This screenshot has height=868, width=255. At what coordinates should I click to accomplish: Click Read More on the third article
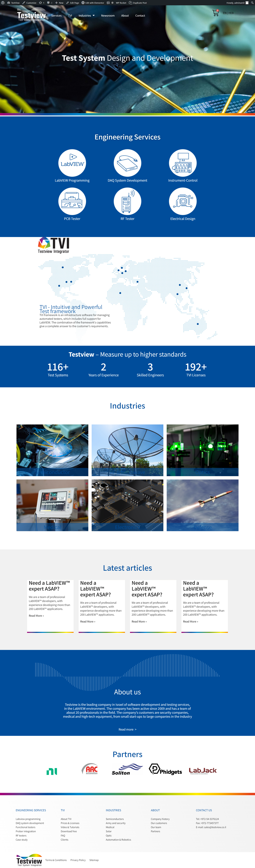tap(139, 621)
